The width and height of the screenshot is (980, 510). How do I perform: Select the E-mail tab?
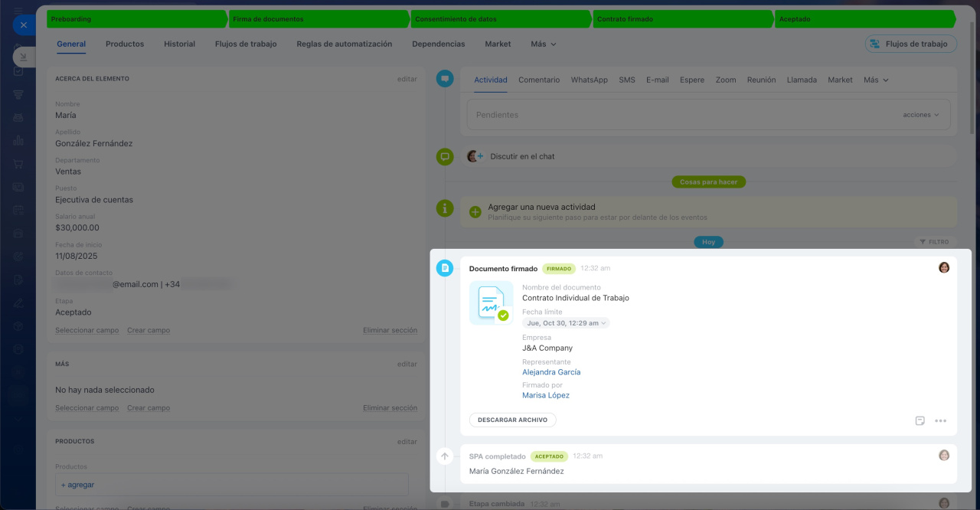pos(658,80)
